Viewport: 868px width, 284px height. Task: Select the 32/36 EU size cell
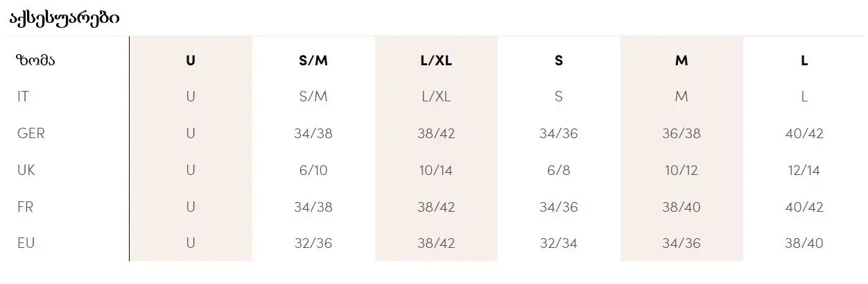(313, 243)
